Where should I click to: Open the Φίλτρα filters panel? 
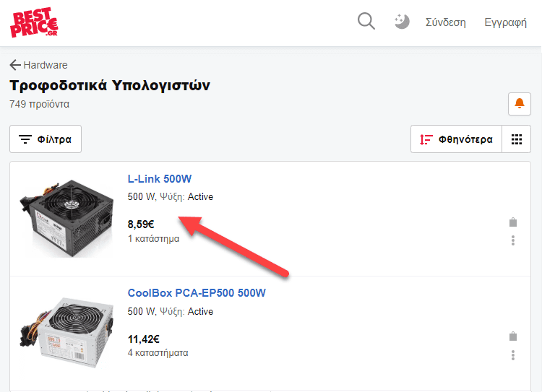(46, 139)
